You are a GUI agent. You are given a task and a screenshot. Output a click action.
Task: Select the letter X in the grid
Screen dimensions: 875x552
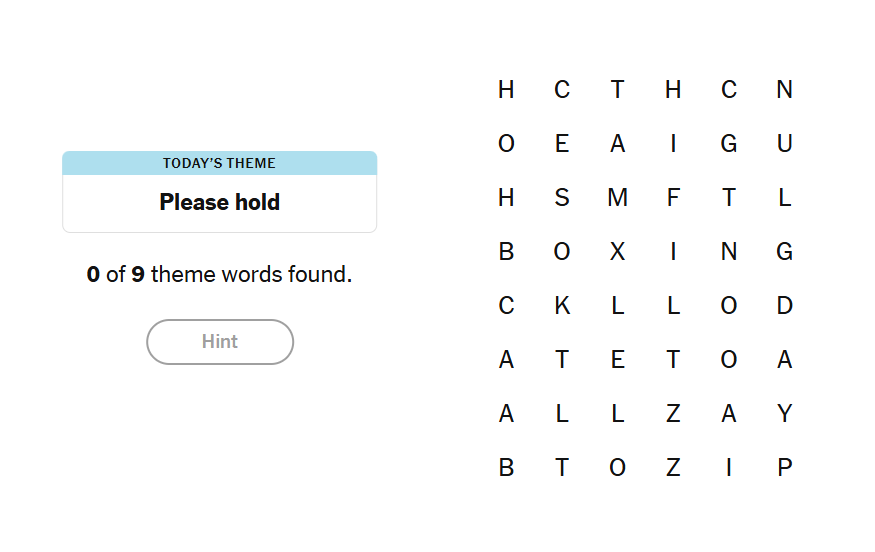point(618,252)
